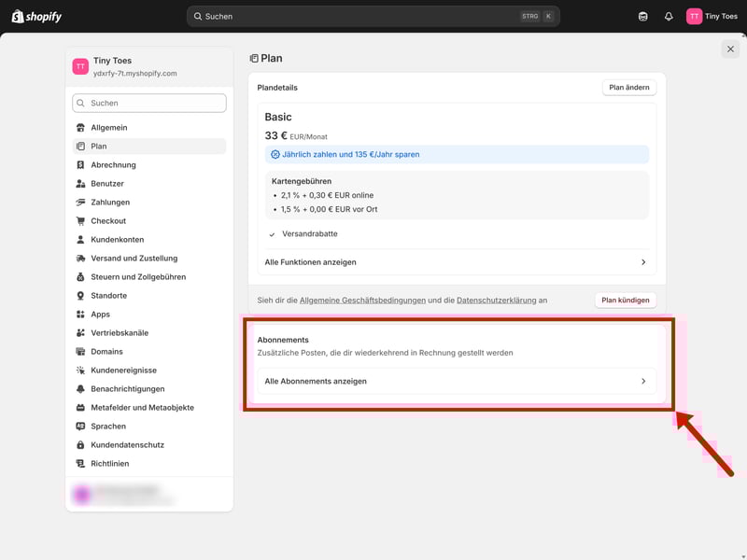The height and width of the screenshot is (560, 747).
Task: Click the Checkout shopping cart icon
Action: (x=81, y=221)
